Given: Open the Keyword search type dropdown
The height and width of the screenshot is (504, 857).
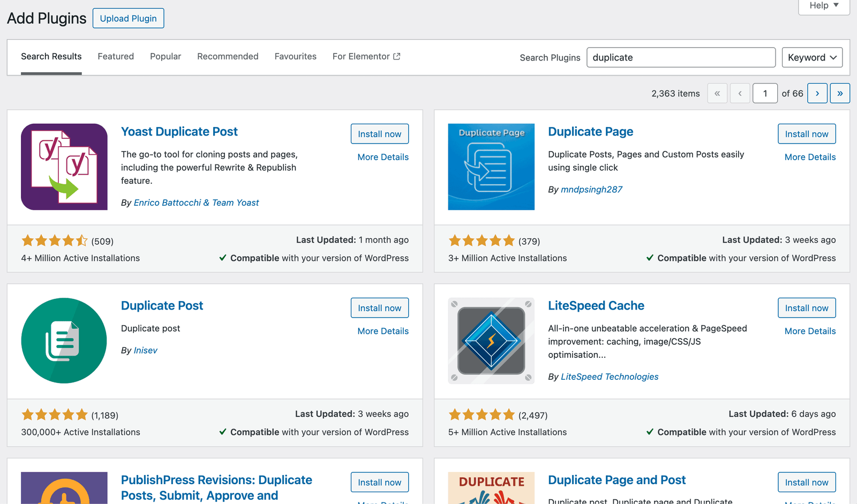Looking at the screenshot, I should 812,57.
